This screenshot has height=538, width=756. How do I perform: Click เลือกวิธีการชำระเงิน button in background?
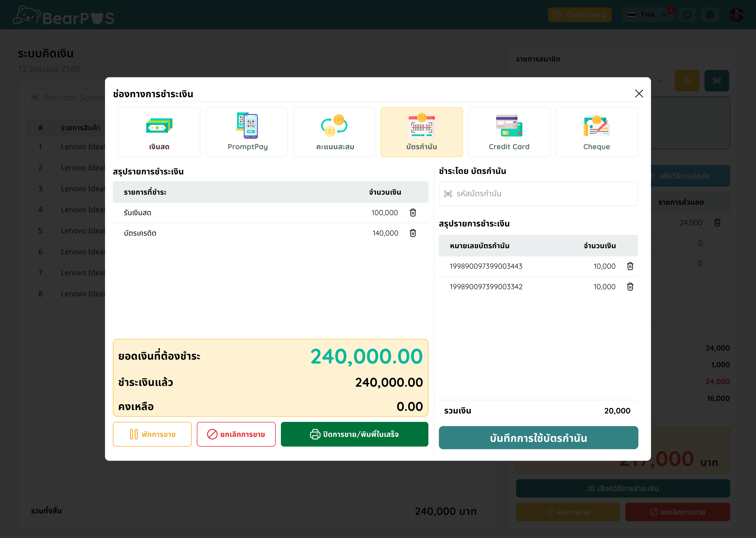pos(623,488)
